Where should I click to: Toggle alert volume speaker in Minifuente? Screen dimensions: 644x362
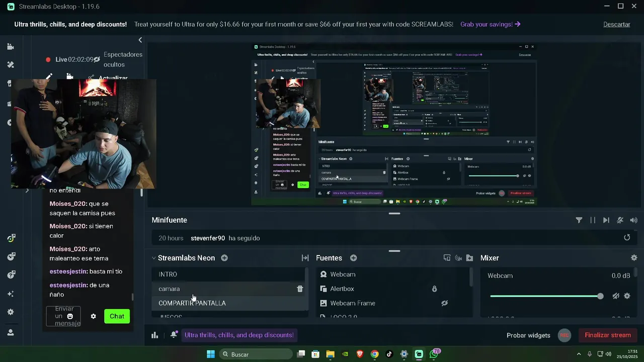click(x=633, y=220)
